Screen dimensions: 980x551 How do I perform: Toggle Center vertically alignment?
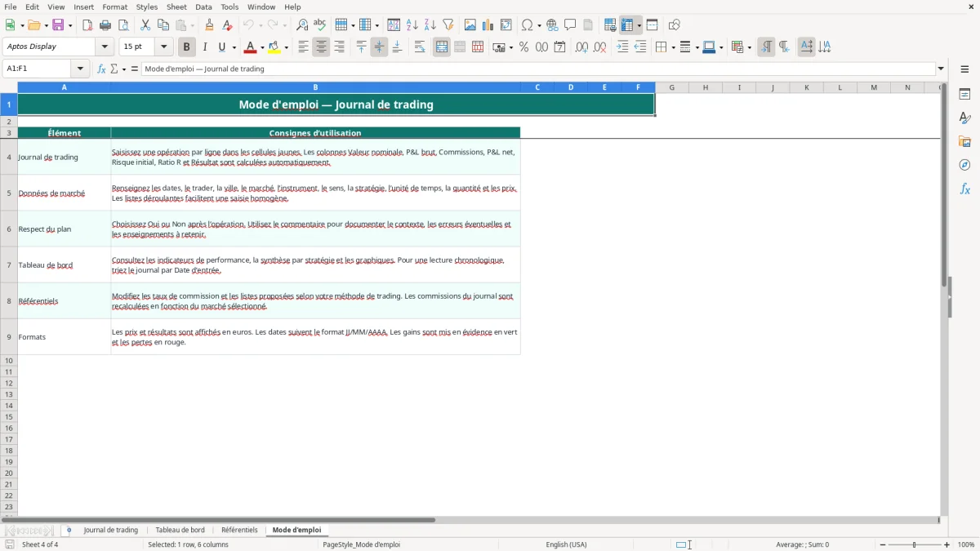click(379, 47)
